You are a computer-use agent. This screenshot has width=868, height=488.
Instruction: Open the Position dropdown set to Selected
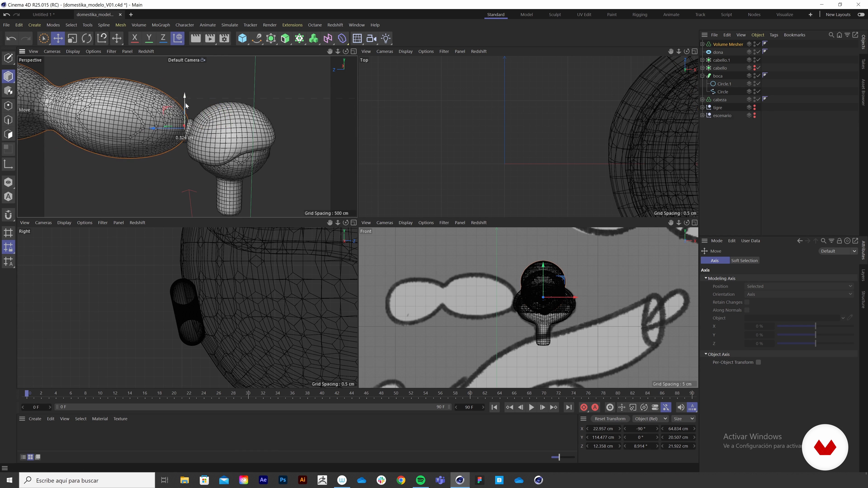pos(799,286)
